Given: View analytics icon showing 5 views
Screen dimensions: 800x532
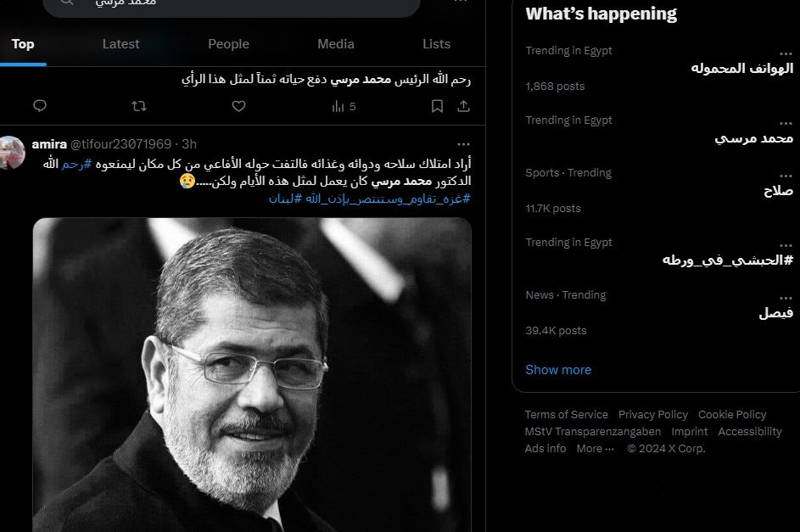Looking at the screenshot, I should [344, 107].
